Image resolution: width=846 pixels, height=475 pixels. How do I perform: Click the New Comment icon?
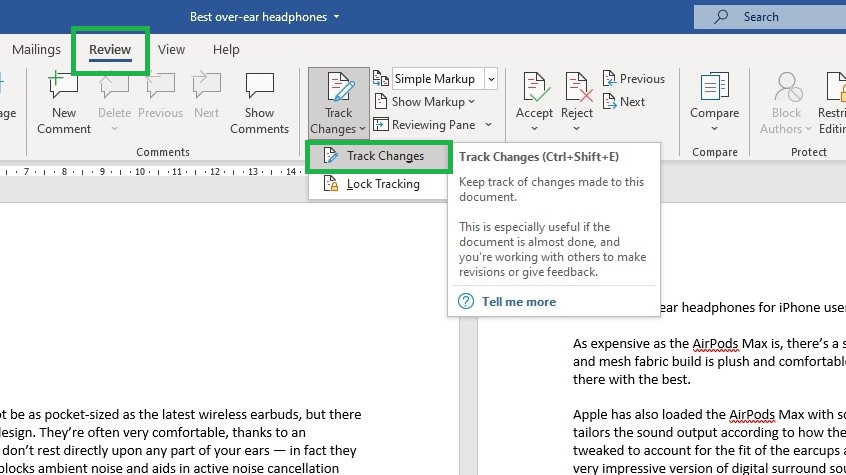(x=64, y=85)
